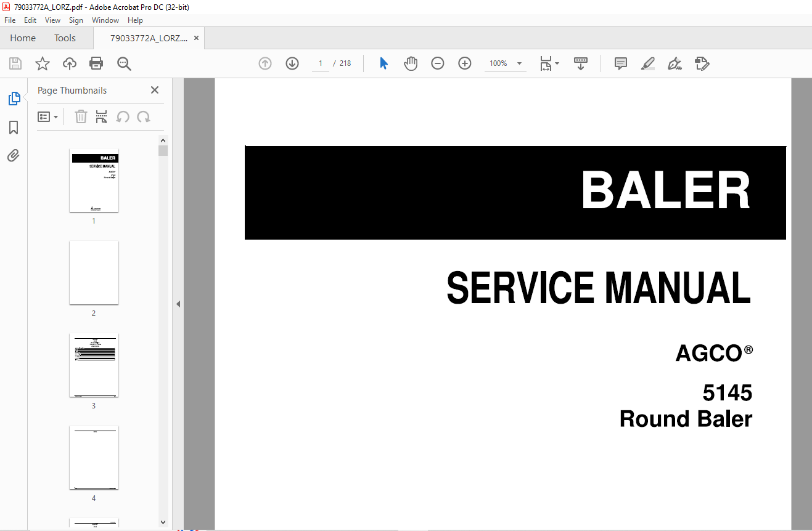812x531 pixels.
Task: Open the fit page options icon
Action: pos(549,63)
